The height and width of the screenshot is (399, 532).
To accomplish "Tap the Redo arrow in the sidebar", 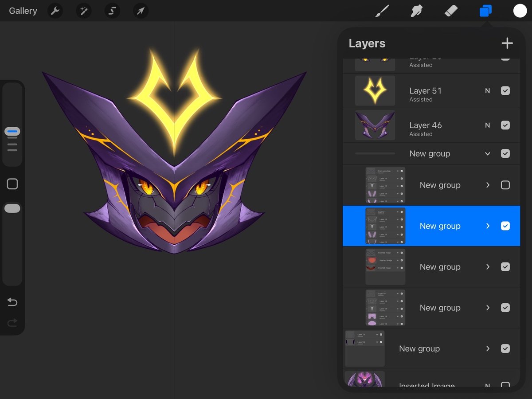I will coord(12,322).
